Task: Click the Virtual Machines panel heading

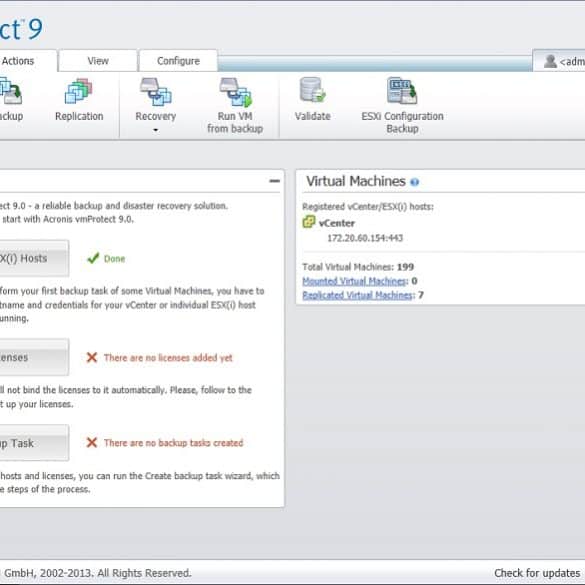Action: (356, 181)
